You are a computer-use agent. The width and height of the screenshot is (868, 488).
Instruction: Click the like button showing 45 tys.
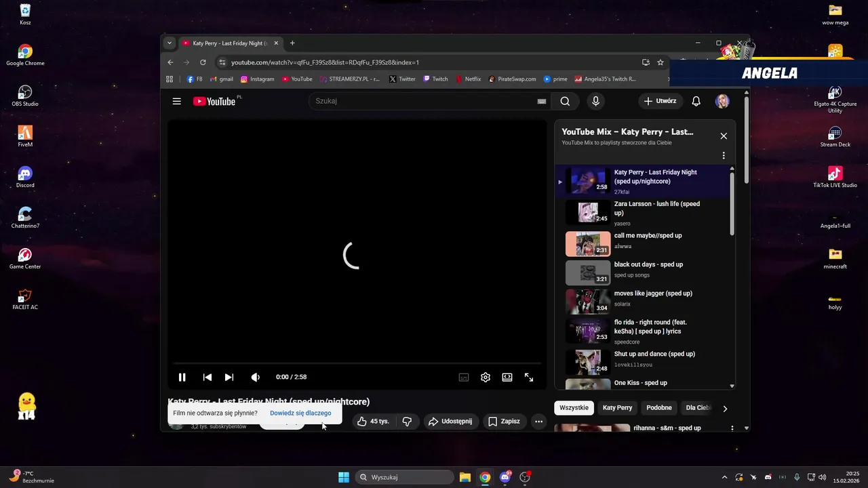(374, 422)
